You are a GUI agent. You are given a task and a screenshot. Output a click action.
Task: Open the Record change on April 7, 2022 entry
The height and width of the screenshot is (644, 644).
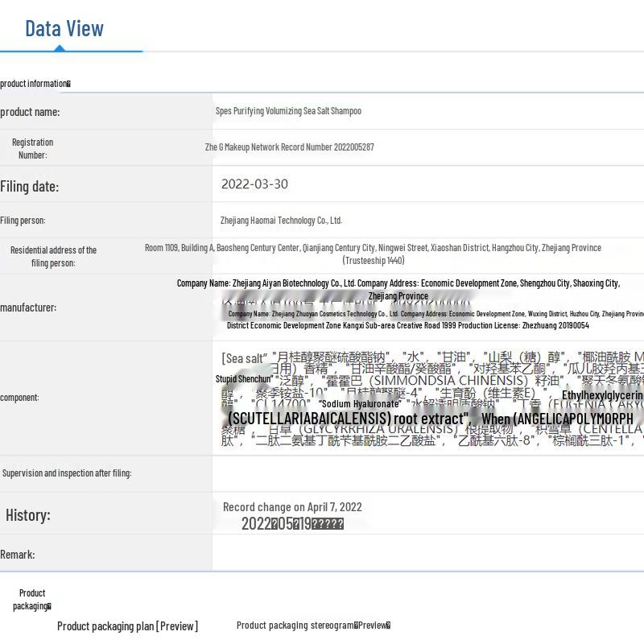click(292, 507)
